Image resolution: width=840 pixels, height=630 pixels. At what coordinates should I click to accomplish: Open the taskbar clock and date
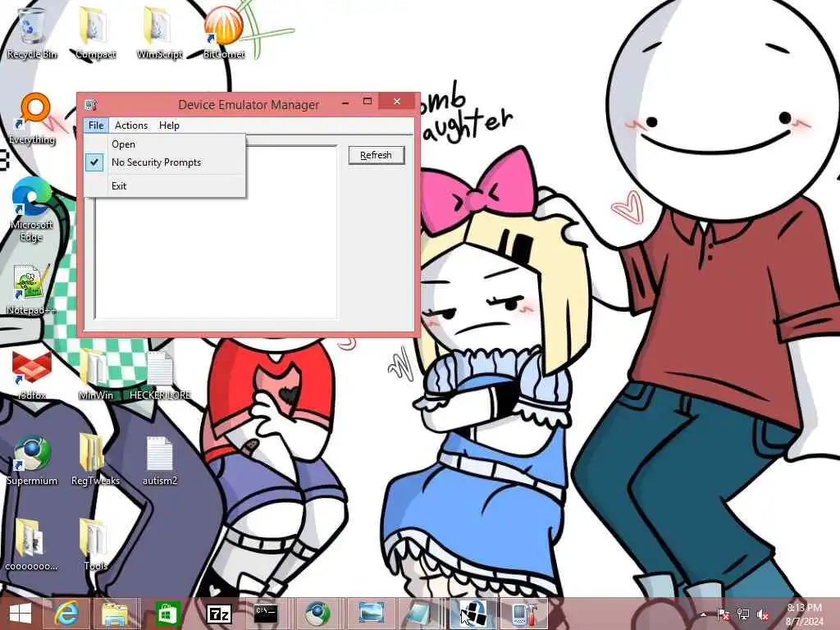pyautogui.click(x=804, y=614)
